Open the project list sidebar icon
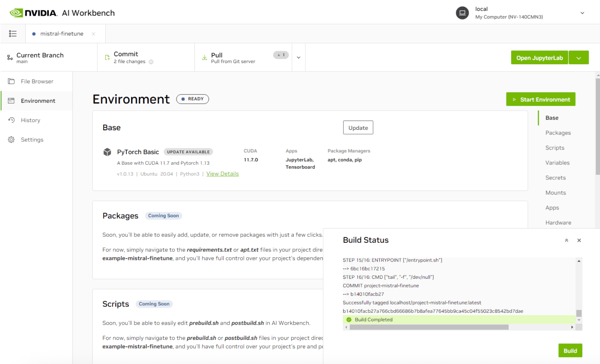The image size is (600, 364). pos(13,34)
